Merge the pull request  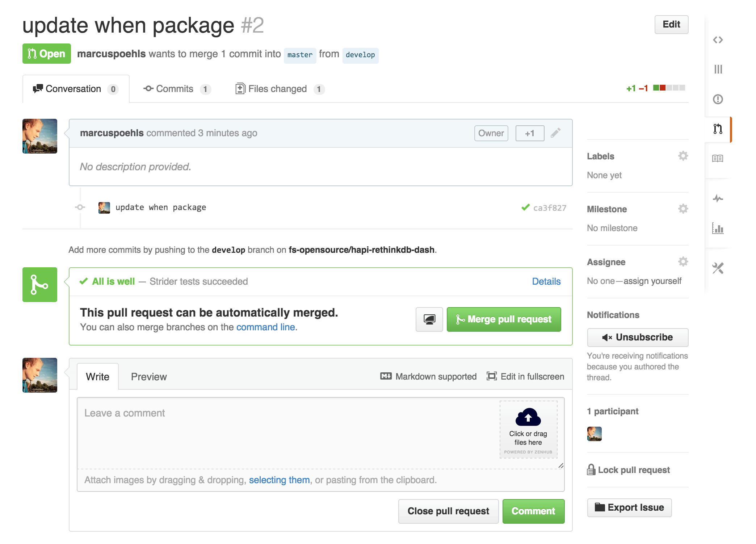[504, 319]
